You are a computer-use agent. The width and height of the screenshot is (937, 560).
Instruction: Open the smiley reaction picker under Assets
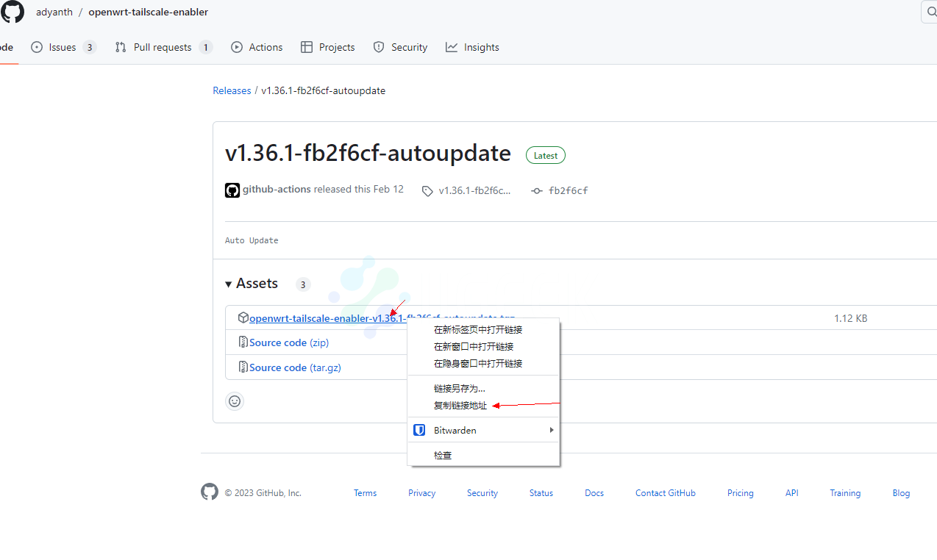click(x=235, y=401)
